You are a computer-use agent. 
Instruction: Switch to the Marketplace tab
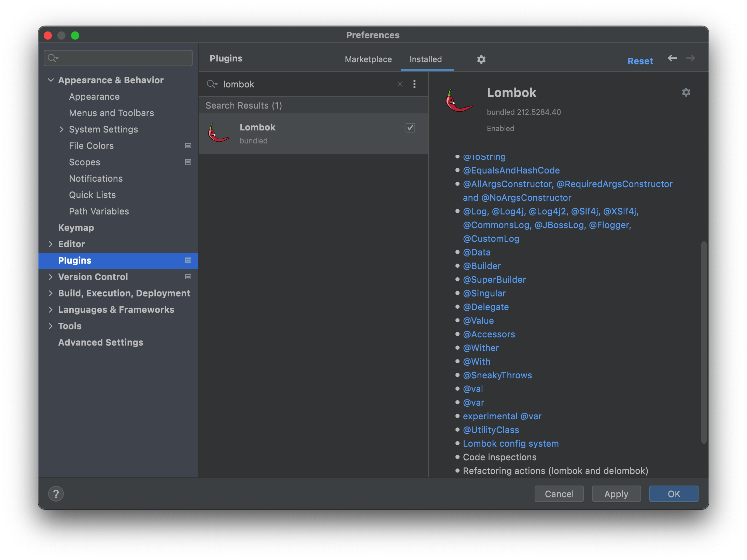click(368, 59)
